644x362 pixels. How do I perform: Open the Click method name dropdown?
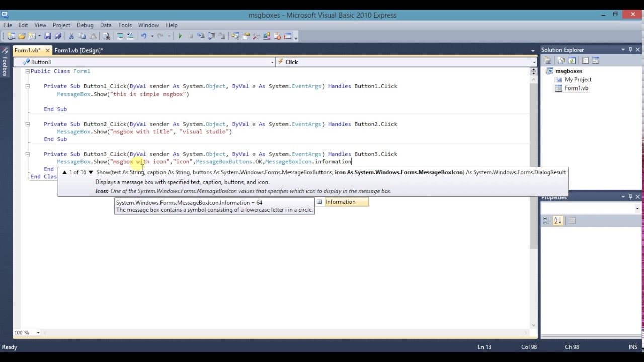[534, 62]
